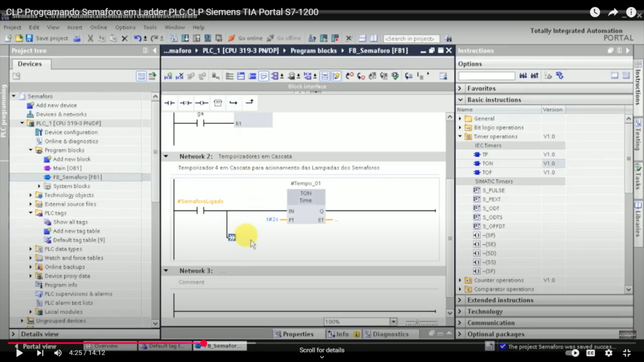Select the S_OFFDT timer instruction
This screenshot has height=362, width=644.
(x=494, y=226)
